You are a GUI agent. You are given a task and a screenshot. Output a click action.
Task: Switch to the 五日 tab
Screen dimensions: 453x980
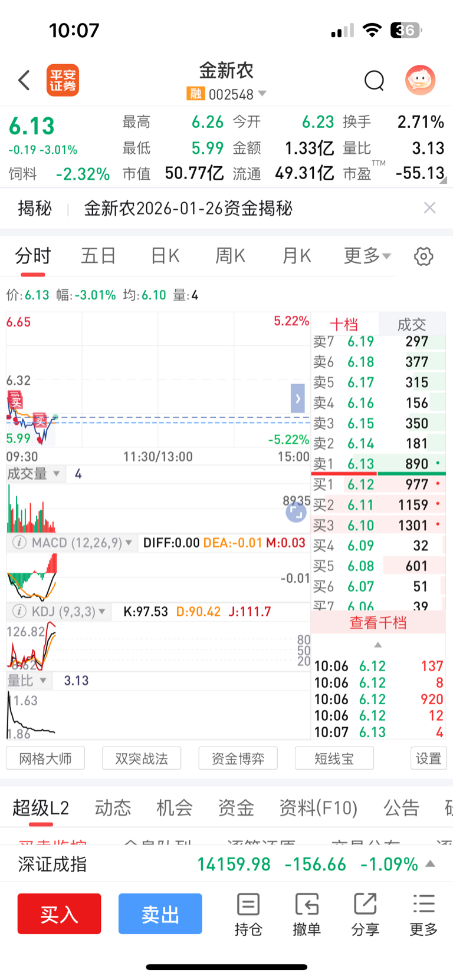coord(99,256)
